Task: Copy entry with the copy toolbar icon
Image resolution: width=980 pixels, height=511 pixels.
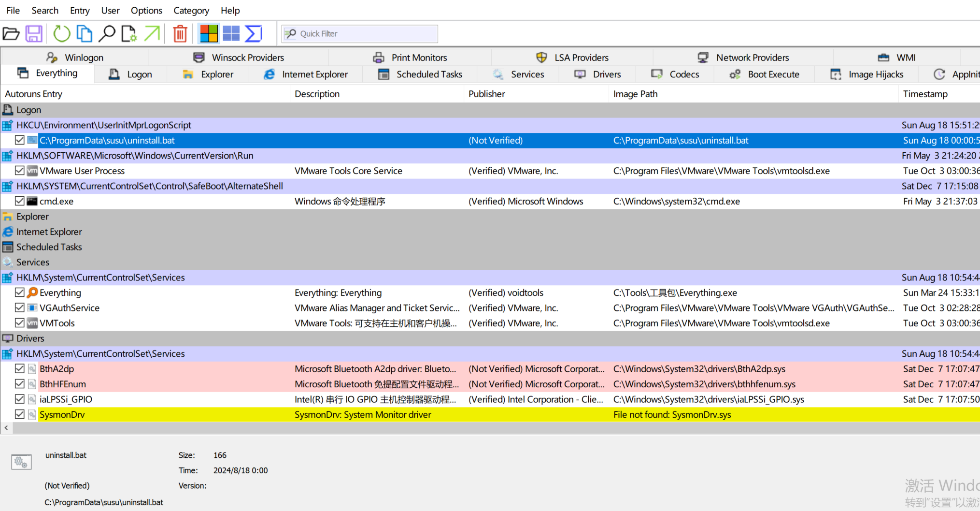Action: pyautogui.click(x=85, y=34)
